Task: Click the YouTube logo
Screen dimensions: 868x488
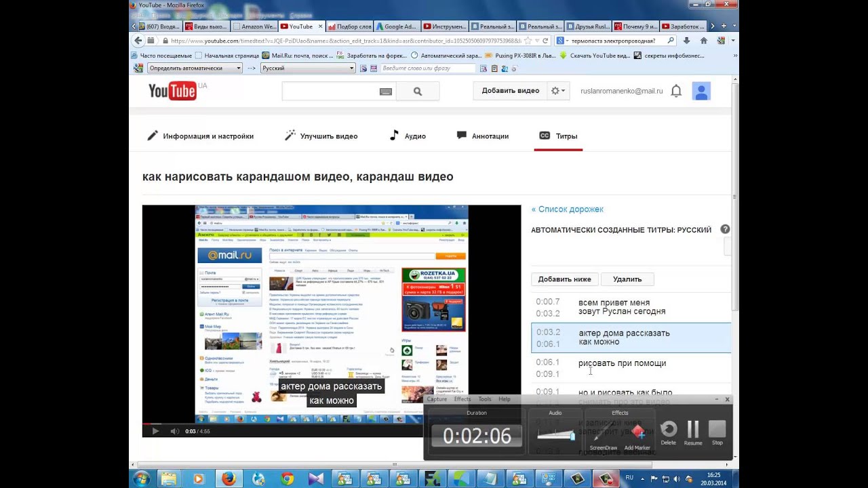Action: tap(172, 91)
